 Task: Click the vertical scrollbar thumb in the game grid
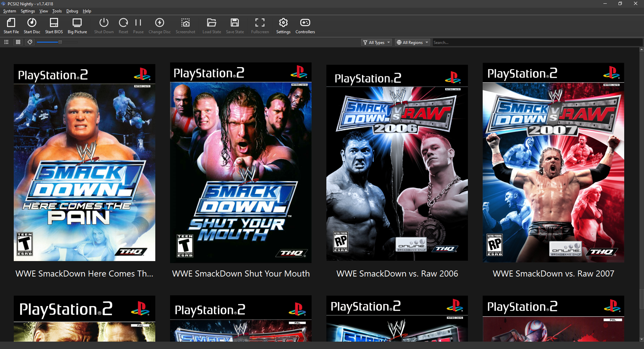pos(642,299)
